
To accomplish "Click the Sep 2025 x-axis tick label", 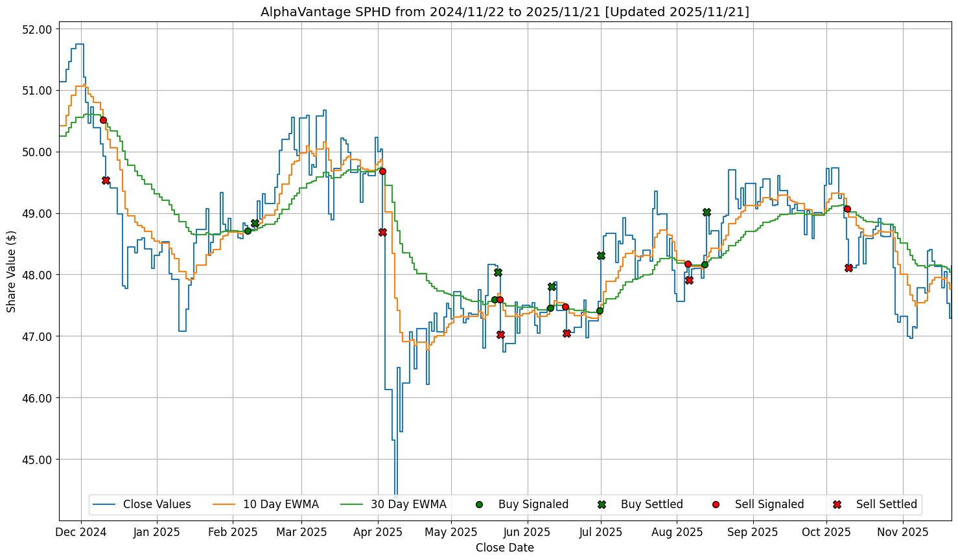I will (x=753, y=532).
